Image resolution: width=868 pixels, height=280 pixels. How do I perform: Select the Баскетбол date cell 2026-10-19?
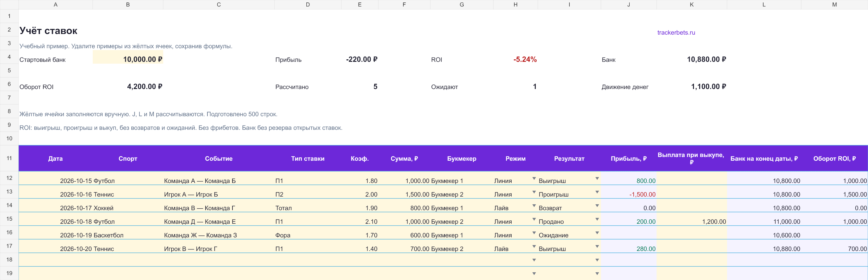click(x=56, y=233)
